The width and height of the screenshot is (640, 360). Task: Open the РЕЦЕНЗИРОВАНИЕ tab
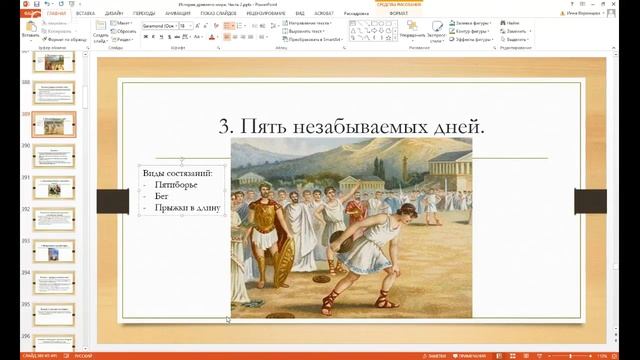point(266,13)
